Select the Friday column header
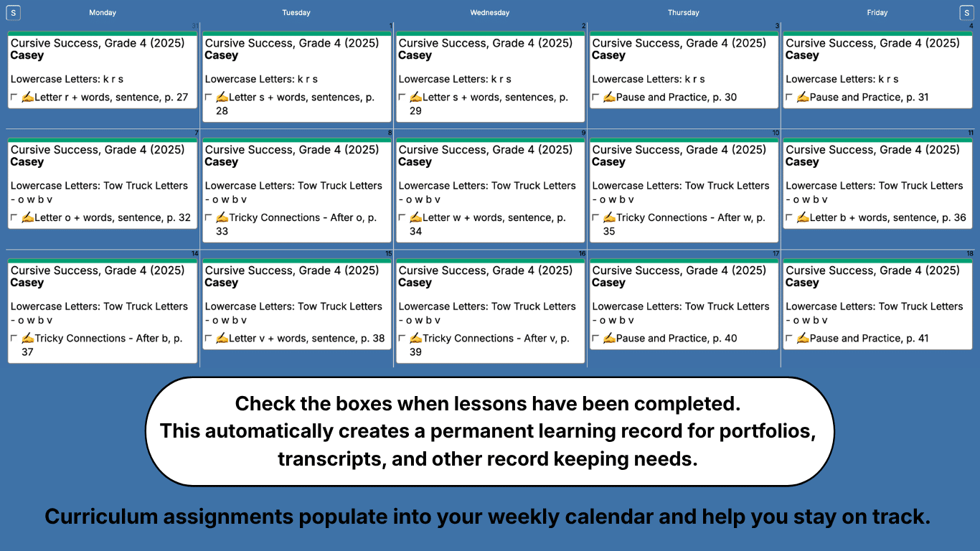This screenshot has width=980, height=551. coord(877,13)
